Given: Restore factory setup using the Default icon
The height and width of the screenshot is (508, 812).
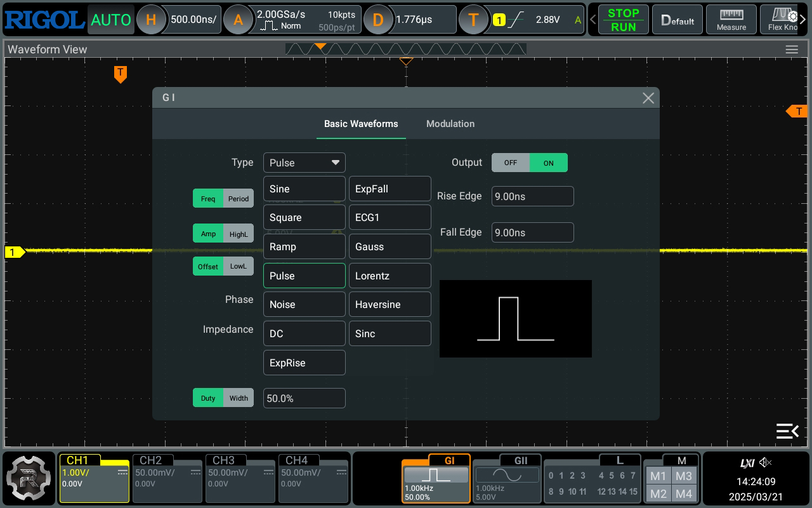Looking at the screenshot, I should 677,19.
